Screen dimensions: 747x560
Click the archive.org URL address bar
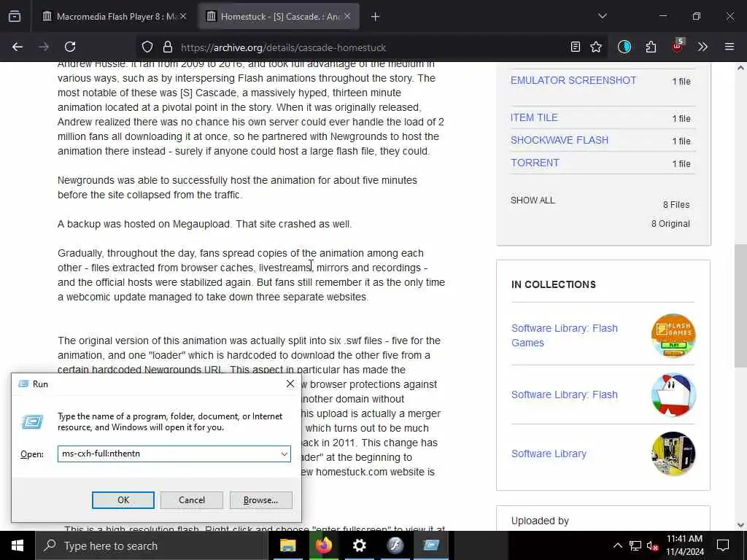tap(371, 47)
